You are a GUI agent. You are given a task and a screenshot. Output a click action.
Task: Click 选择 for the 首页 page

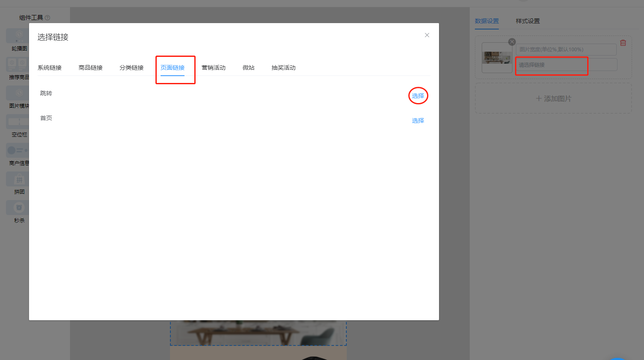click(418, 121)
